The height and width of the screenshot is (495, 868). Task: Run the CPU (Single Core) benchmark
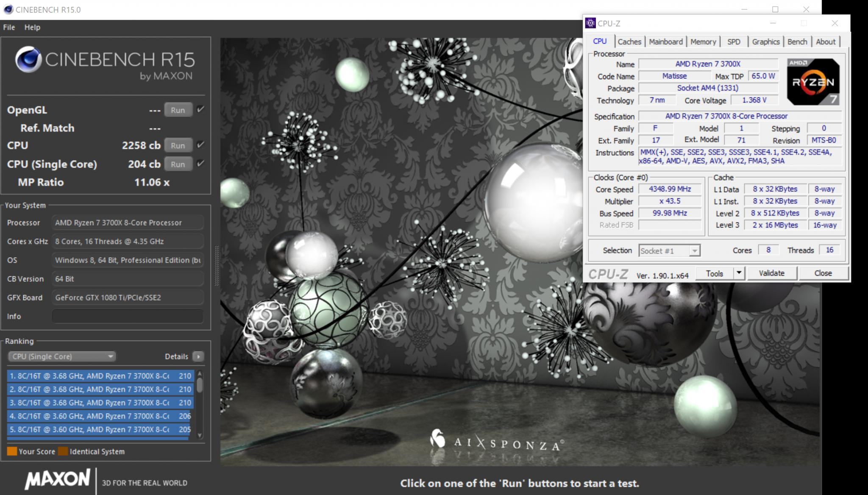coord(178,164)
